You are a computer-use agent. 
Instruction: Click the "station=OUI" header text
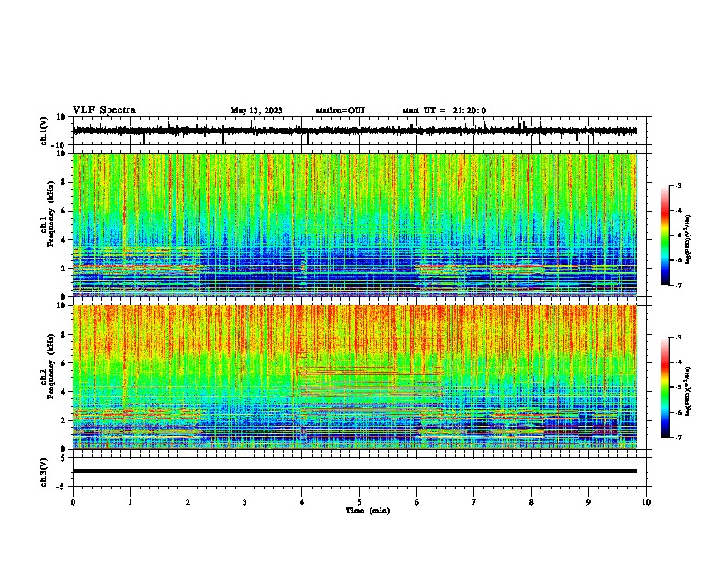(340, 110)
